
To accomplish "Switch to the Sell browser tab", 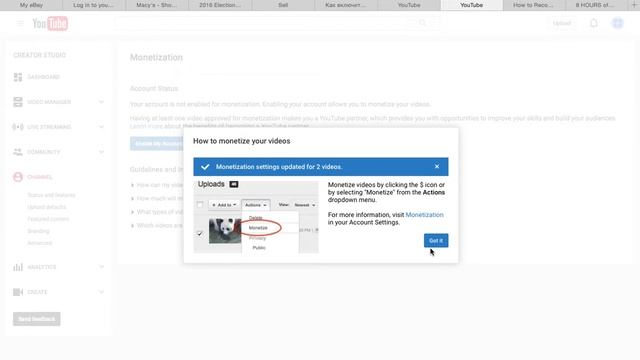I will [283, 5].
